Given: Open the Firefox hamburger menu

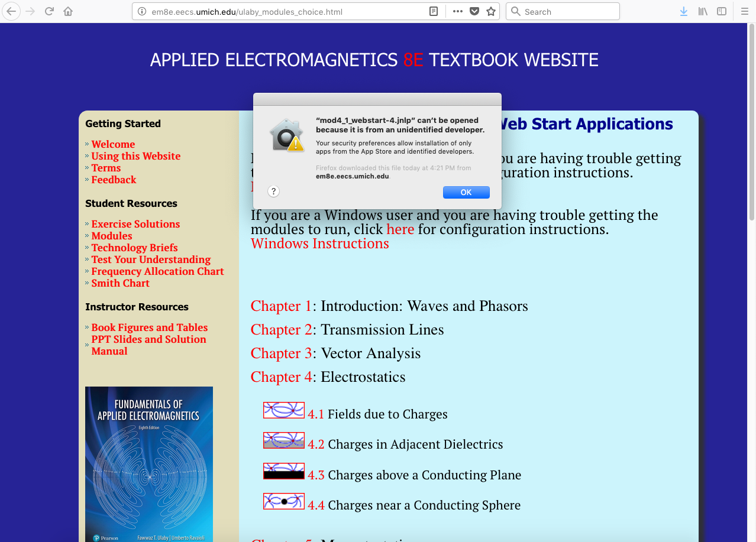Looking at the screenshot, I should click(x=745, y=11).
